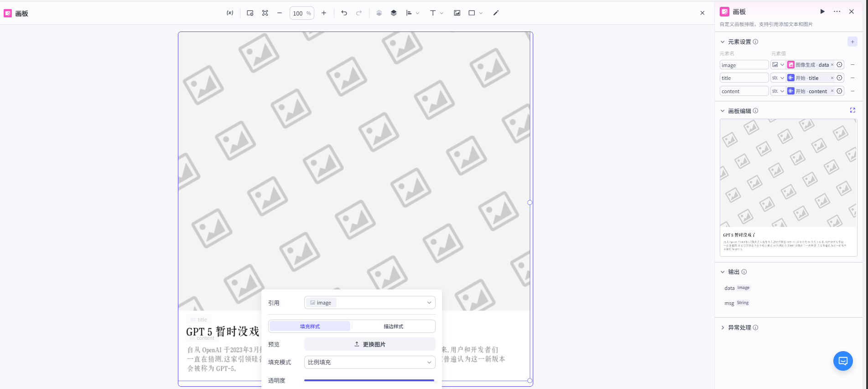Click info icon next to 元素设置
This screenshot has width=868, height=389.
coord(755,42)
